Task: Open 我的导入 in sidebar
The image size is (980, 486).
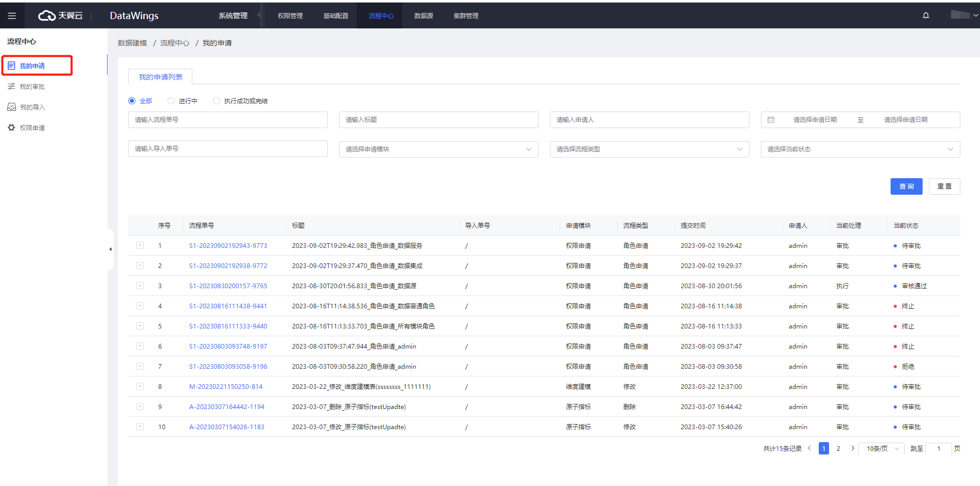Action: click(x=32, y=107)
